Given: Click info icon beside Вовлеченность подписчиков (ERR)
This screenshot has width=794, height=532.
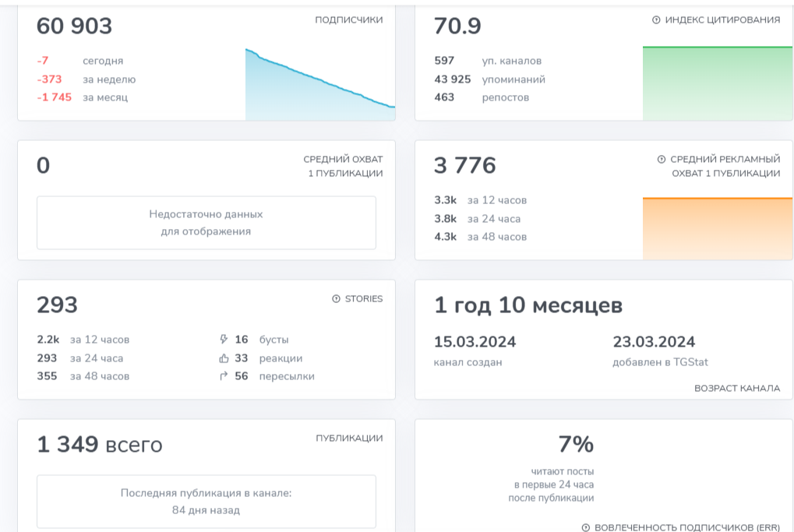Looking at the screenshot, I should [x=586, y=527].
